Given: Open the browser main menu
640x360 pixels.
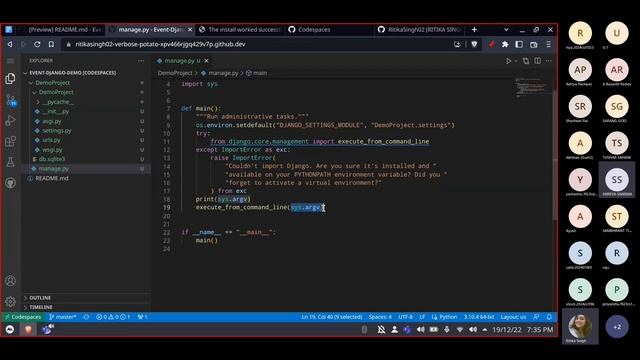Looking at the screenshot, I should click(549, 44).
